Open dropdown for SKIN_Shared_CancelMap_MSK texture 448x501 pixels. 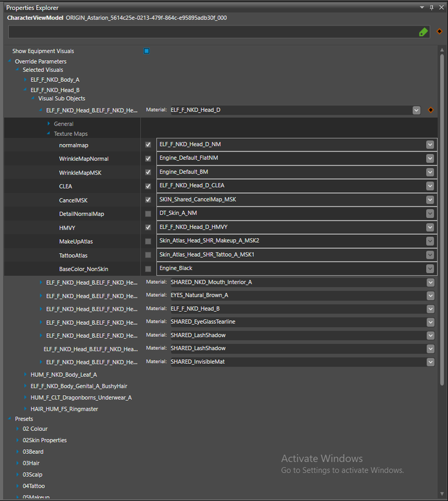430,200
